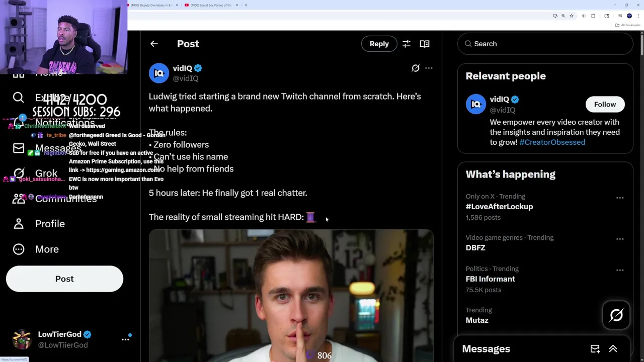Open the browser profile avatar icon
Image resolution: width=644 pixels, height=362 pixels.
pos(629,16)
